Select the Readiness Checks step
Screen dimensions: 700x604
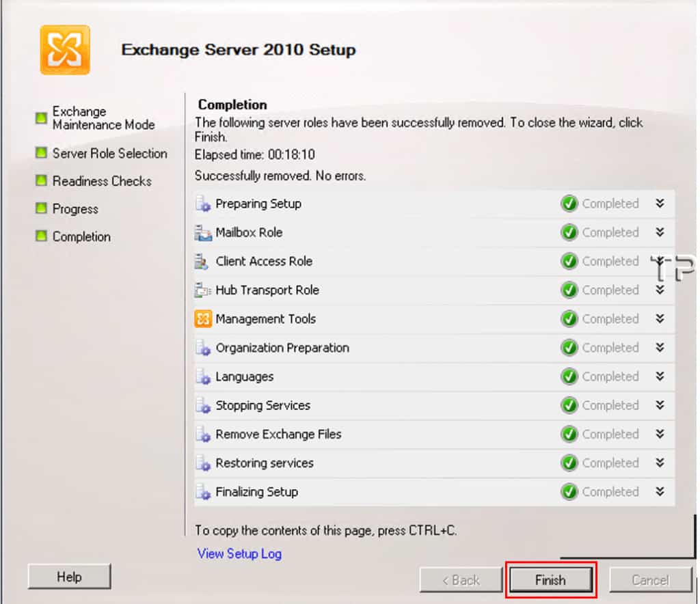point(102,181)
